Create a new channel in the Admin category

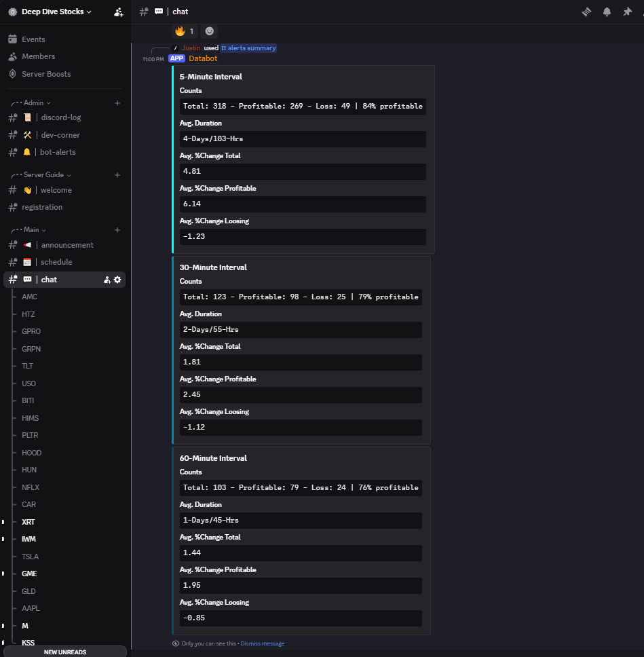coord(117,102)
